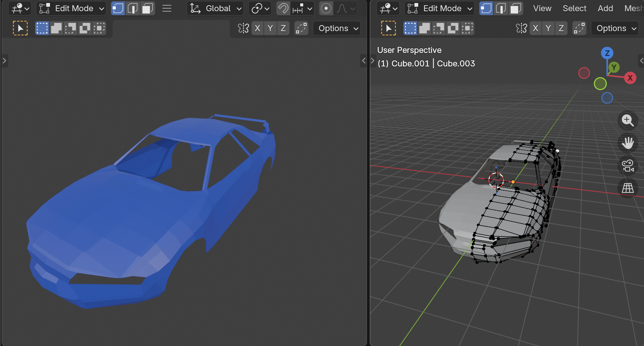
Task: Select the Select Box tool in right viewport
Action: click(x=389, y=28)
